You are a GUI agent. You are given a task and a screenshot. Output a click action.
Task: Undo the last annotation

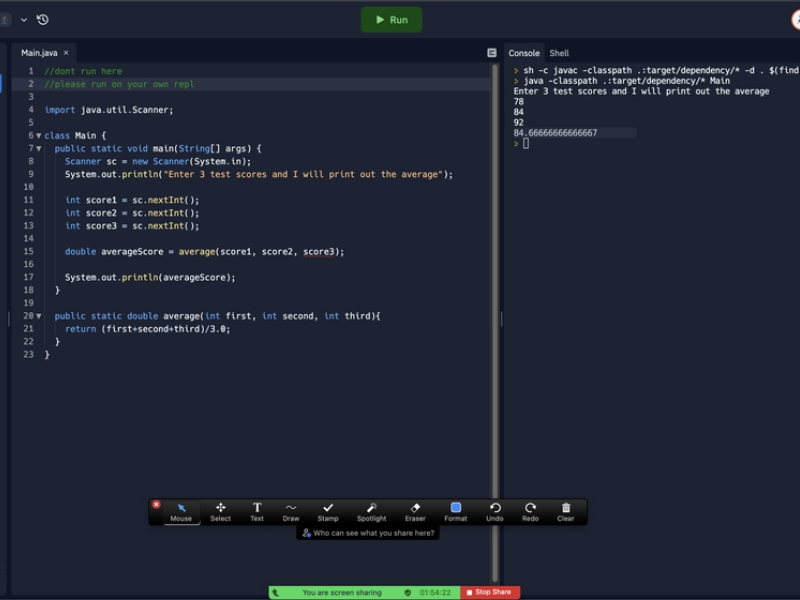(495, 512)
